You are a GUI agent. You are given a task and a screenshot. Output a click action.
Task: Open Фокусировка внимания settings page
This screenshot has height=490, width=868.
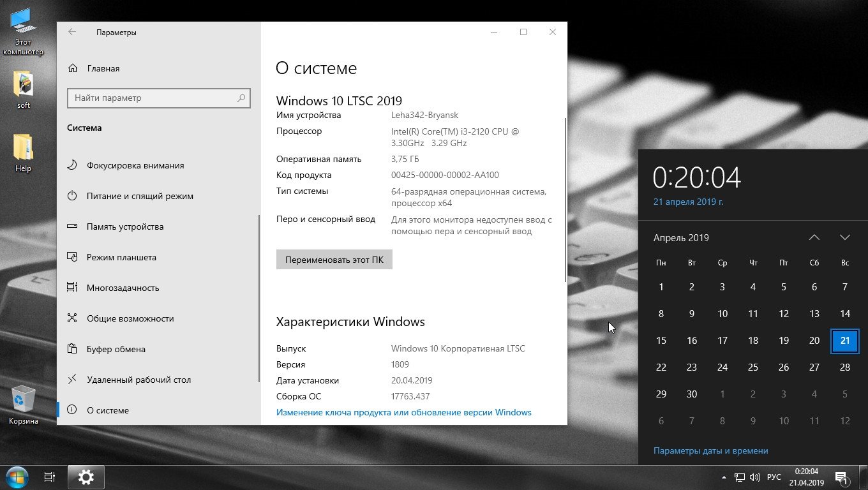click(x=158, y=165)
